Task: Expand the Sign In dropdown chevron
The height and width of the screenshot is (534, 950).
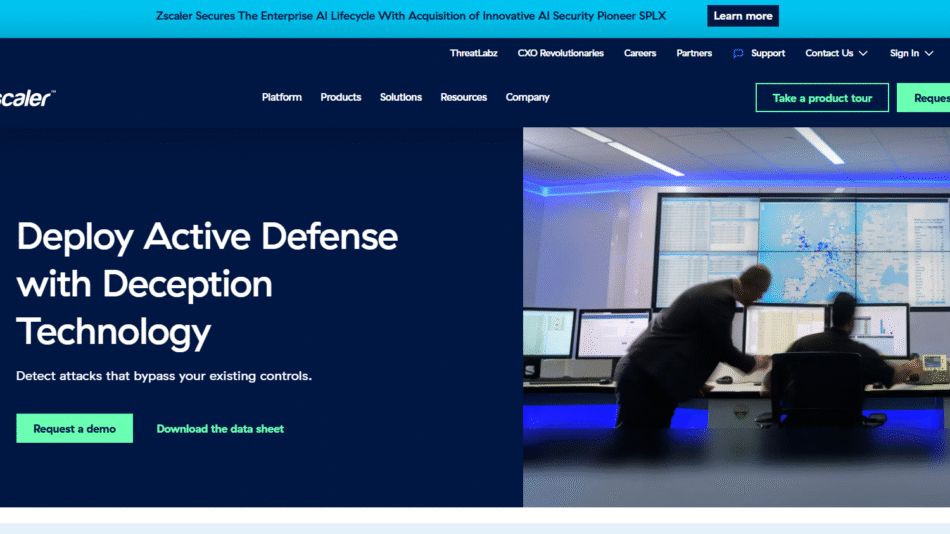Action: pyautogui.click(x=929, y=53)
